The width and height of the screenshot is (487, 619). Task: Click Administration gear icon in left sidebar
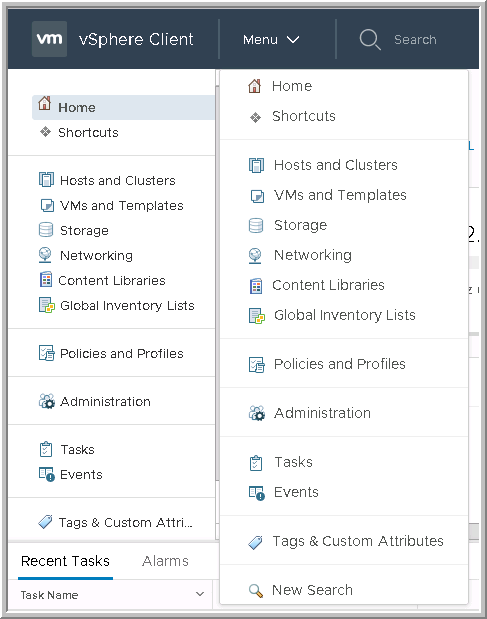pos(47,401)
